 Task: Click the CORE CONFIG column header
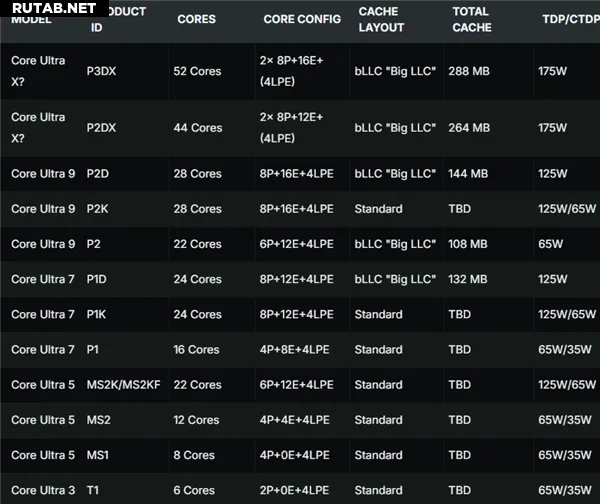pyautogui.click(x=300, y=19)
